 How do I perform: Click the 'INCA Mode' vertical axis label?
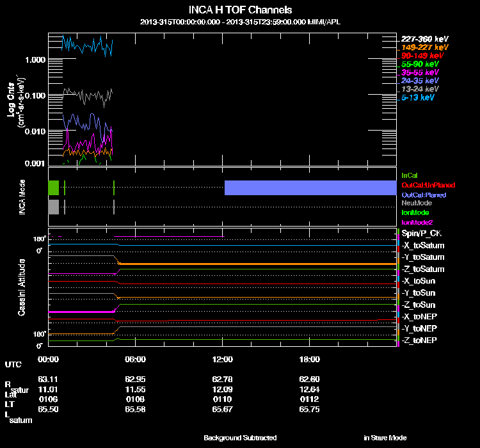point(22,197)
